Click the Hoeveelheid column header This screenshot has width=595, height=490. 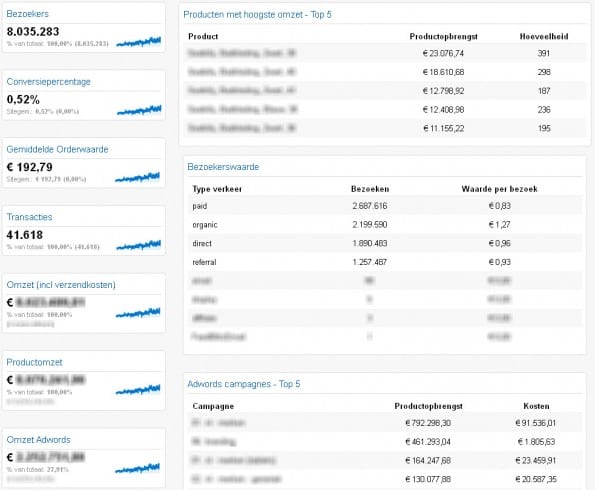coord(544,36)
